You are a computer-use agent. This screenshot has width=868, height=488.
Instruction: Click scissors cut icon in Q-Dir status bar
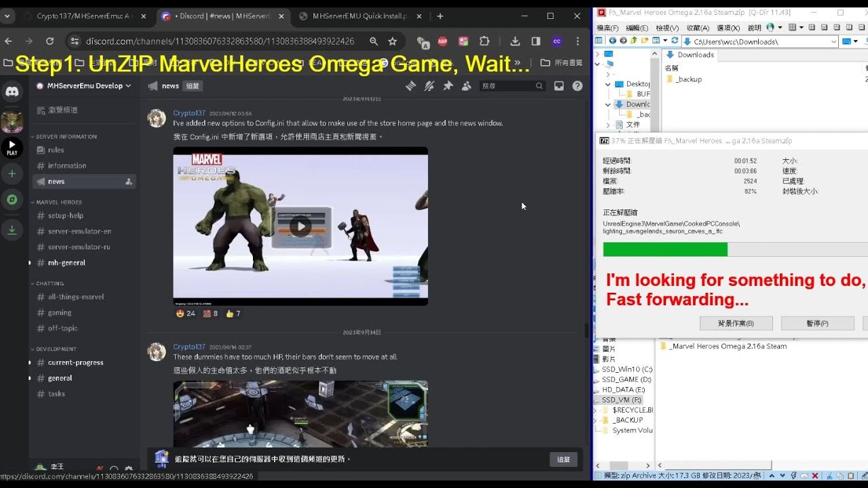[x=829, y=476]
